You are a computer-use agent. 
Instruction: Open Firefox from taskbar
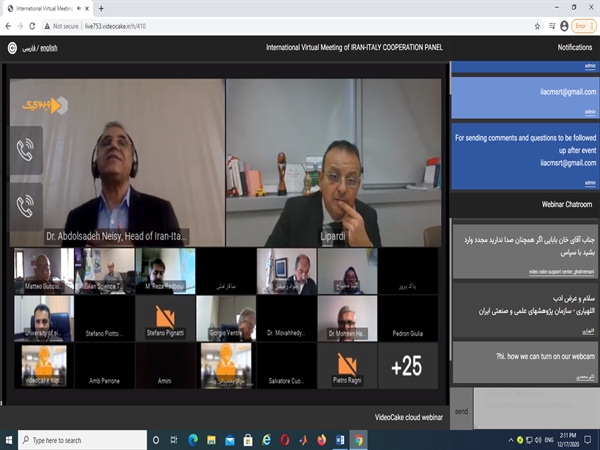pos(321,440)
